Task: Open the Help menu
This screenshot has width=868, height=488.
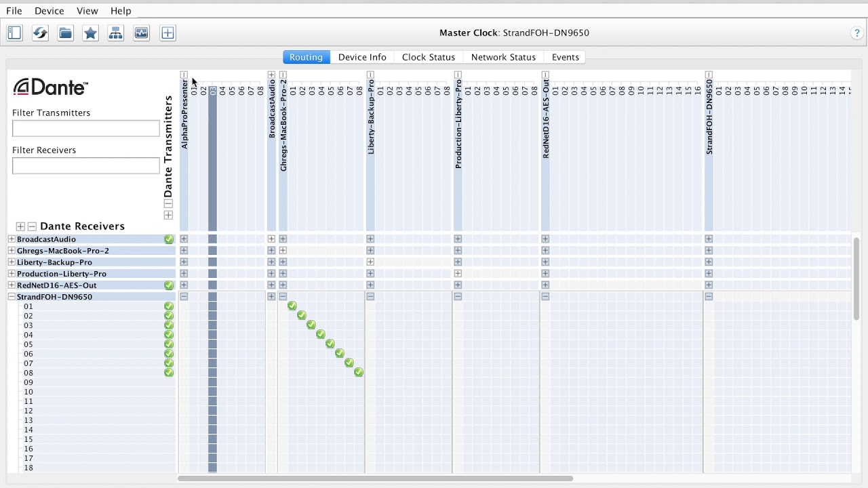Action: (x=121, y=11)
